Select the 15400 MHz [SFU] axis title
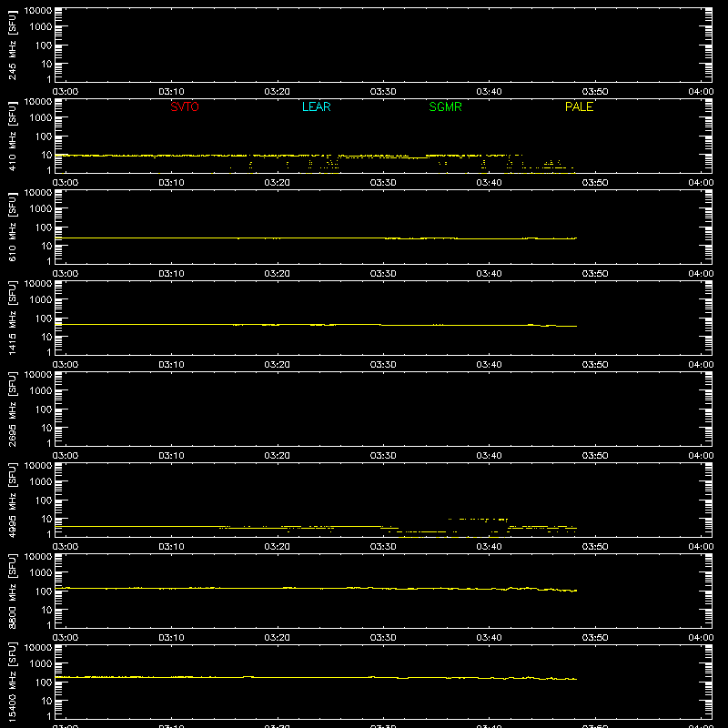The height and width of the screenshot is (728, 728). 12,682
